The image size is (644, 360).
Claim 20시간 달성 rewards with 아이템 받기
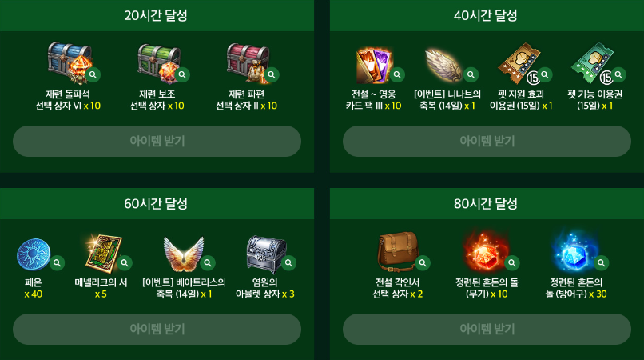tap(157, 141)
